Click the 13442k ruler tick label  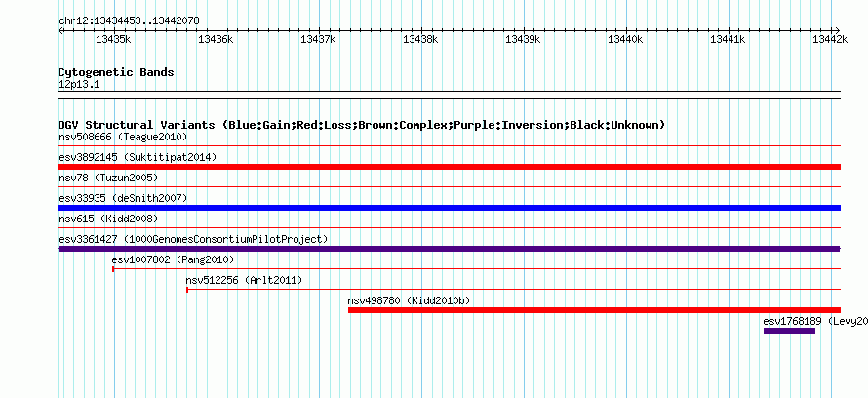click(x=830, y=39)
